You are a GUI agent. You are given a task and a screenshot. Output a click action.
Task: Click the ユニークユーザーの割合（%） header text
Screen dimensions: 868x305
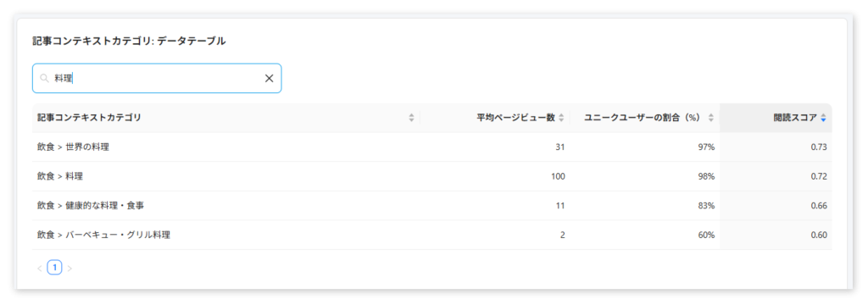pos(643,118)
